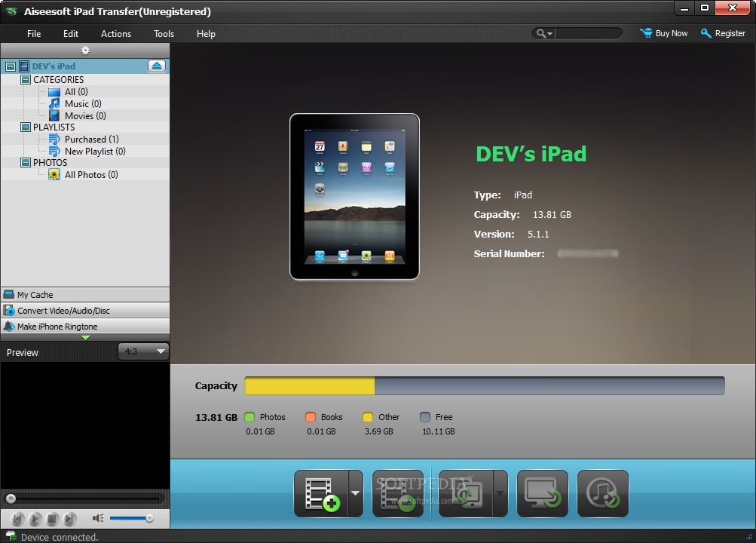Click the export to PC device button
The image size is (756, 543).
point(466,493)
